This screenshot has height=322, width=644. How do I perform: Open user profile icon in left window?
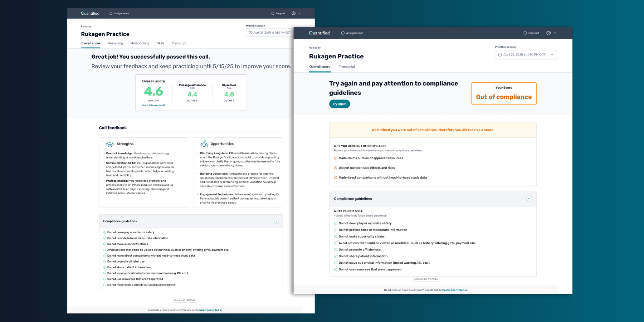[x=294, y=14]
